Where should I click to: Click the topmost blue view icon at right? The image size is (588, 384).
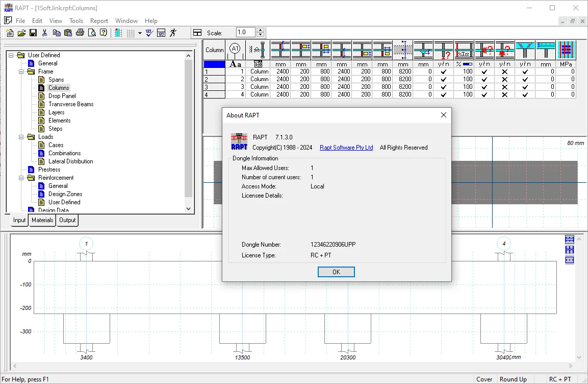click(x=569, y=239)
